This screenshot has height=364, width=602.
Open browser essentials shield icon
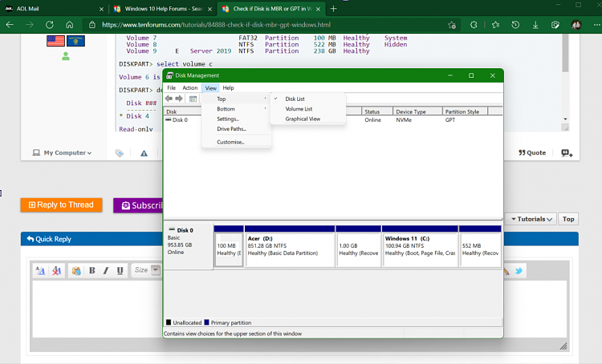pyautogui.click(x=555, y=25)
